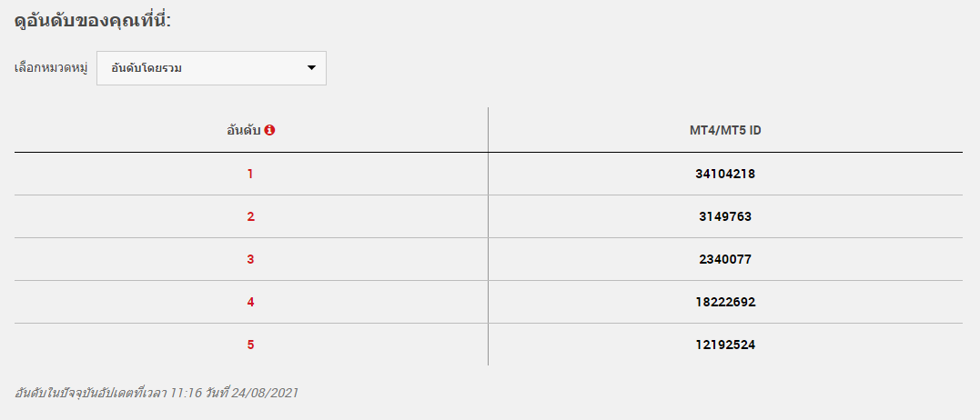Click the เลือกหมวดหมู่ label
Image resolution: width=980 pixels, height=420 pixels.
(51, 67)
